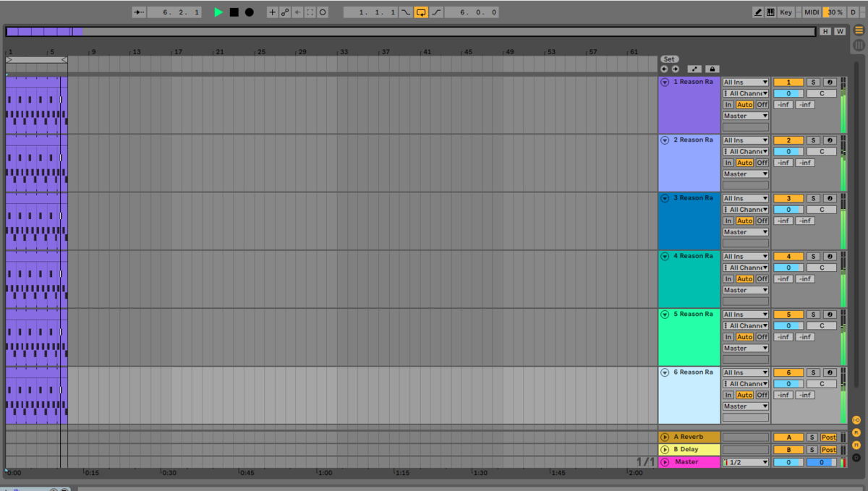Open Master track 1/2 output dropdown
Image resolution: width=868 pixels, height=491 pixels.
point(746,462)
